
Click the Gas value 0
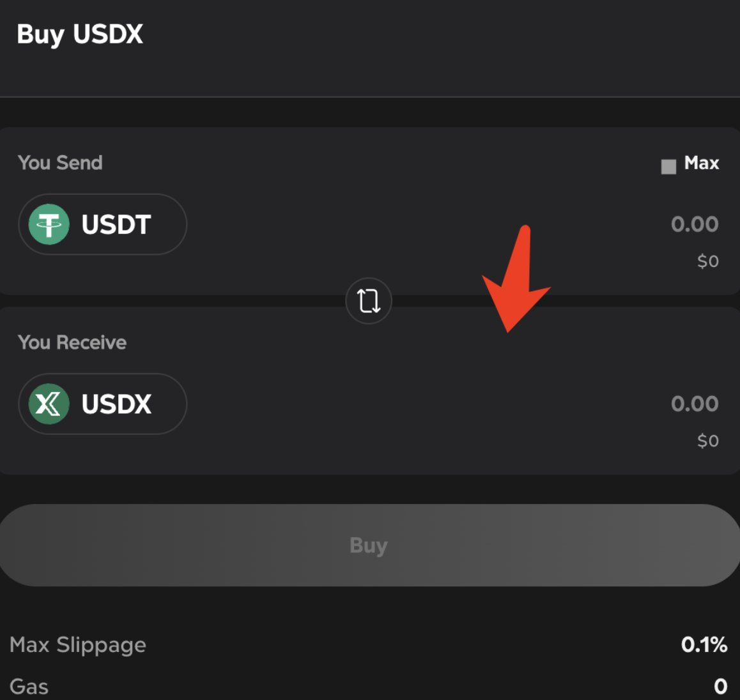click(x=720, y=687)
